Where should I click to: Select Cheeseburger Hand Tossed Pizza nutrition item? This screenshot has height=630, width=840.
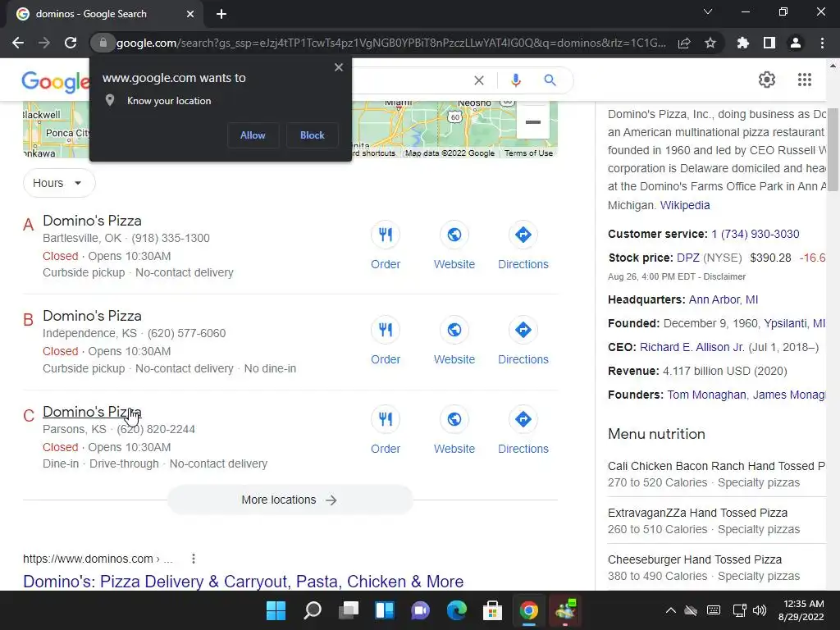tap(716, 568)
